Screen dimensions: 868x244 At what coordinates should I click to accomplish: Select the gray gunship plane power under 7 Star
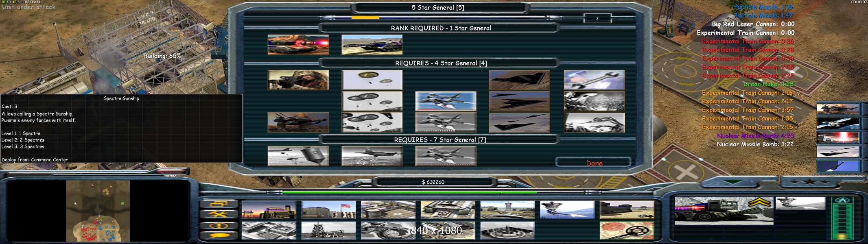pyautogui.click(x=372, y=156)
